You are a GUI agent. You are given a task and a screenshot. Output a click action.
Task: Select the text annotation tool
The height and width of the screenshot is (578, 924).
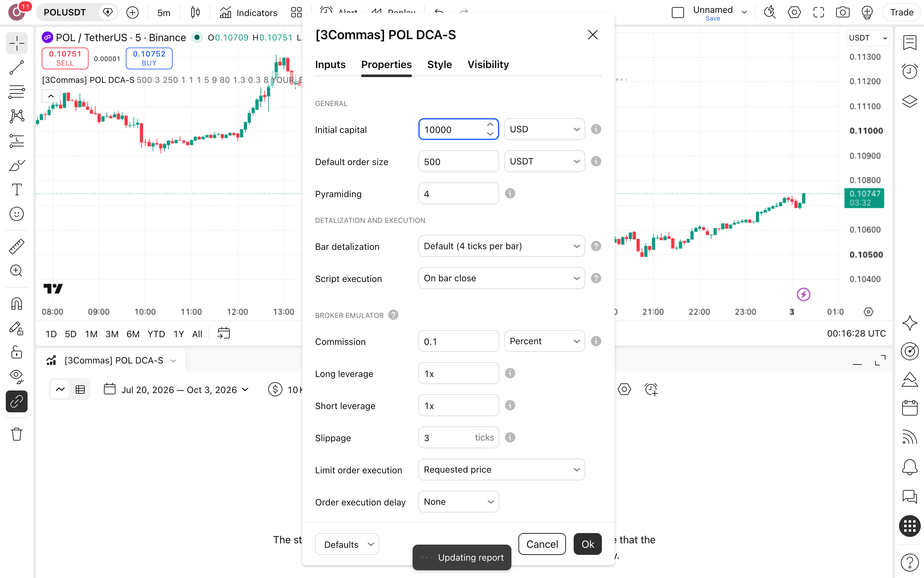coord(16,189)
